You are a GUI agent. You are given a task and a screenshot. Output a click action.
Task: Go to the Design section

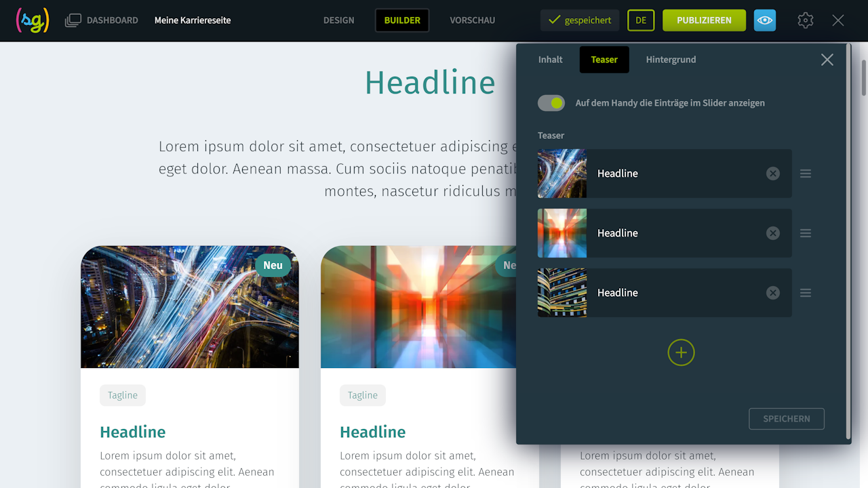[339, 20]
